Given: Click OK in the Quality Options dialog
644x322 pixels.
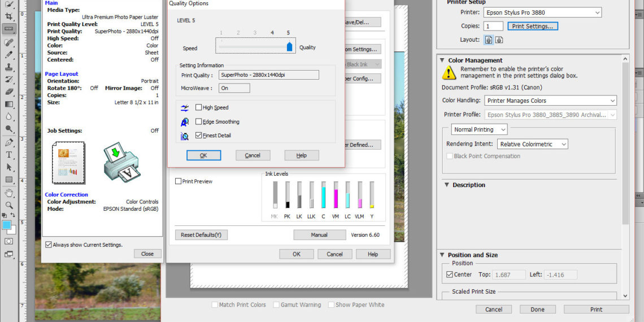Looking at the screenshot, I should 204,155.
